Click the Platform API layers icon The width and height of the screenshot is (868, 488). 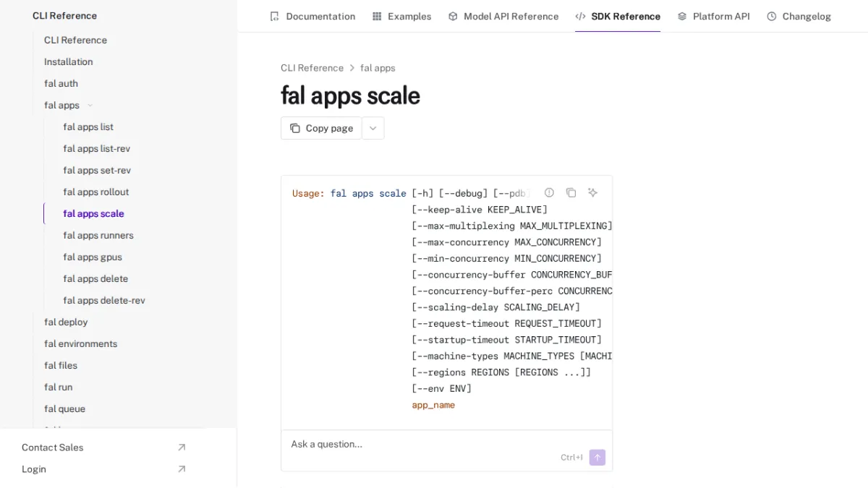(x=682, y=16)
